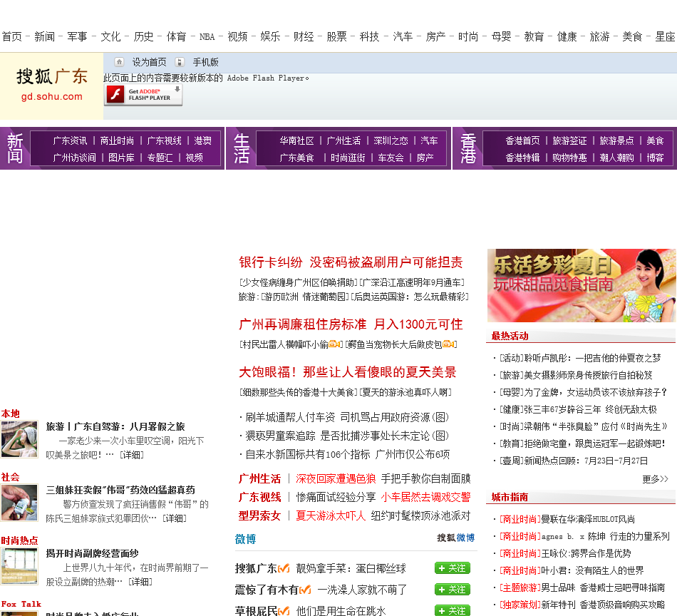Open NBA in top navigation
This screenshot has height=616, width=677.
click(x=207, y=37)
